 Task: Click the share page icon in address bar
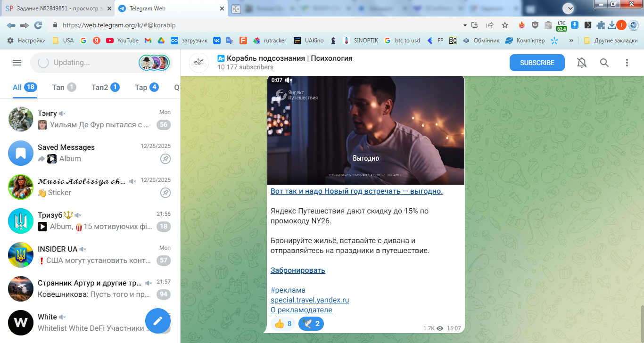coord(490,25)
